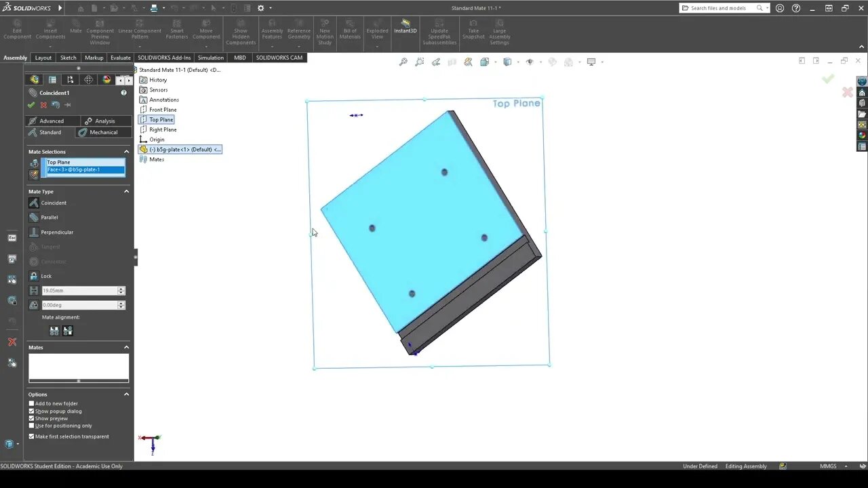The height and width of the screenshot is (488, 868).
Task: Select Front Plane in the feature tree
Action: (x=163, y=110)
